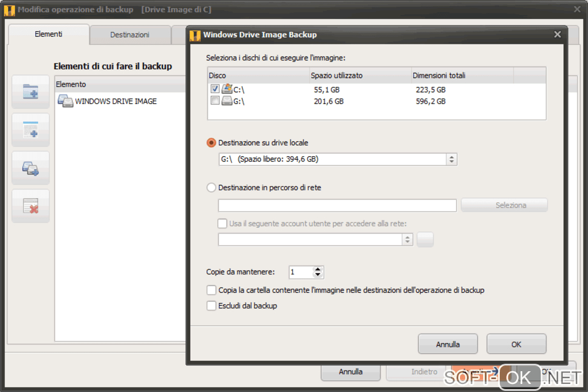Select the WINDOWS DRIVE IMAGE element row
The width and height of the screenshot is (588, 392).
tap(120, 101)
